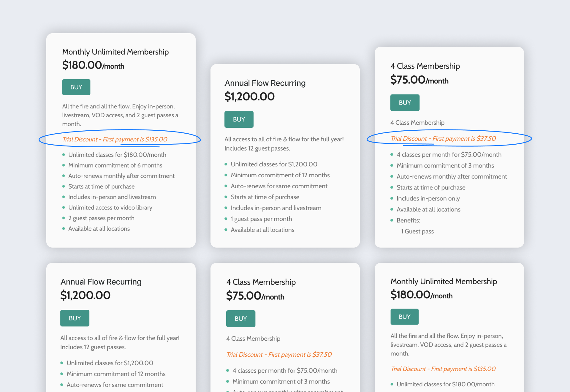
Task: Select the circled $37.50 trial discount link
Action: (443, 138)
